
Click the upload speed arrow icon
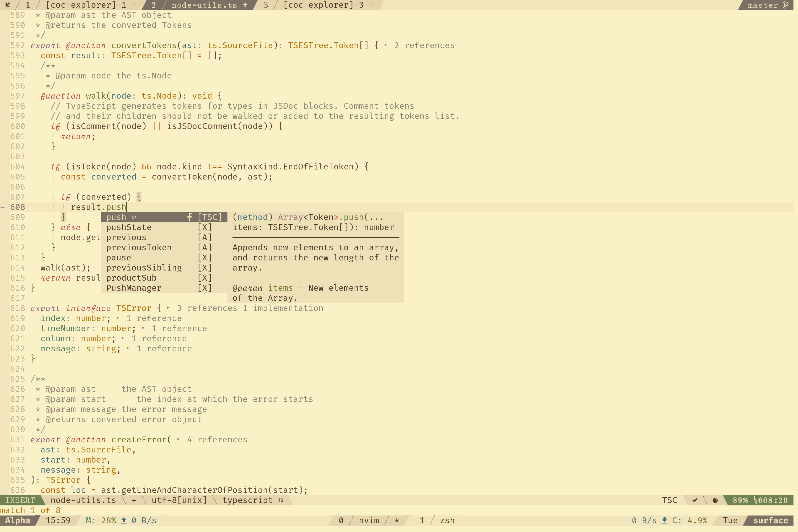(x=124, y=521)
